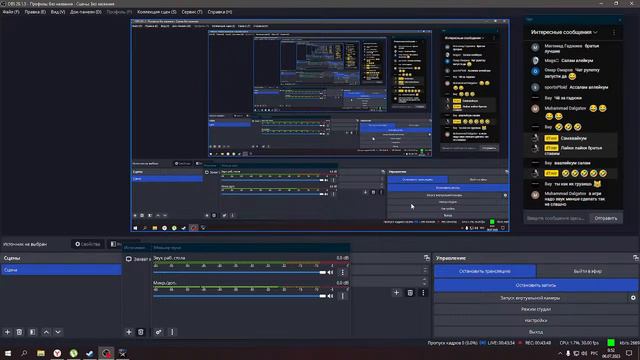Open Windows notification center icon
This screenshot has width=640, height=360.
[x=629, y=353]
